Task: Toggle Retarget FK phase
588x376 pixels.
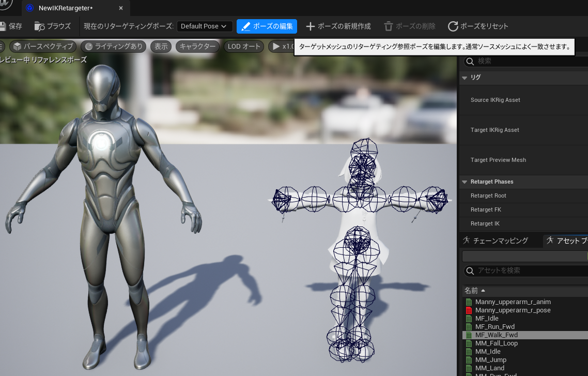Action: [487, 209]
